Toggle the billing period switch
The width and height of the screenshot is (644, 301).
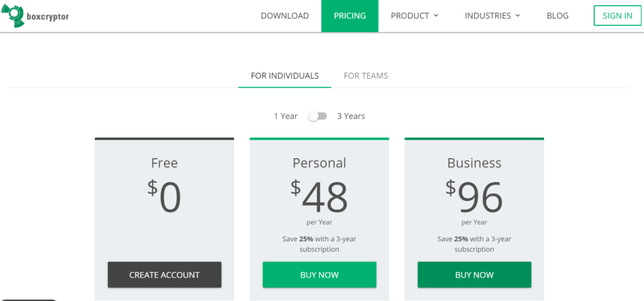pos(318,116)
